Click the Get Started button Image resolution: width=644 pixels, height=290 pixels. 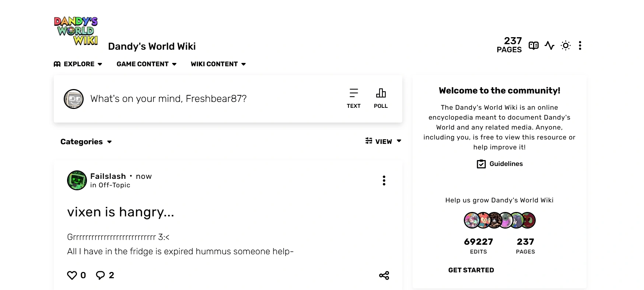click(471, 270)
